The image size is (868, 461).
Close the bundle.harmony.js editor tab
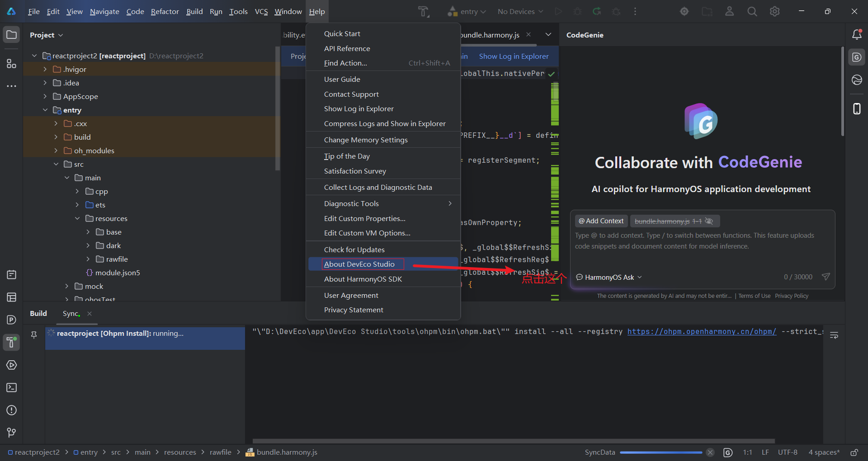(x=528, y=34)
